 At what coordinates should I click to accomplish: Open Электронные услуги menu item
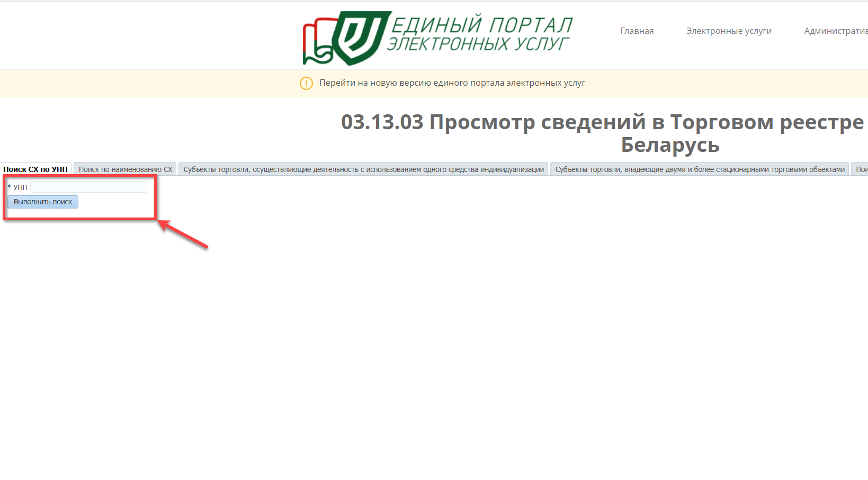pyautogui.click(x=729, y=31)
